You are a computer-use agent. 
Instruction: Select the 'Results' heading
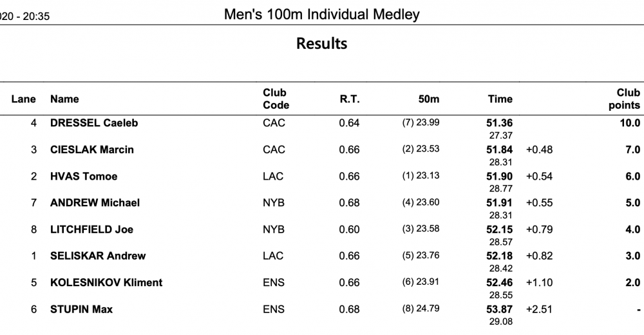point(321,44)
